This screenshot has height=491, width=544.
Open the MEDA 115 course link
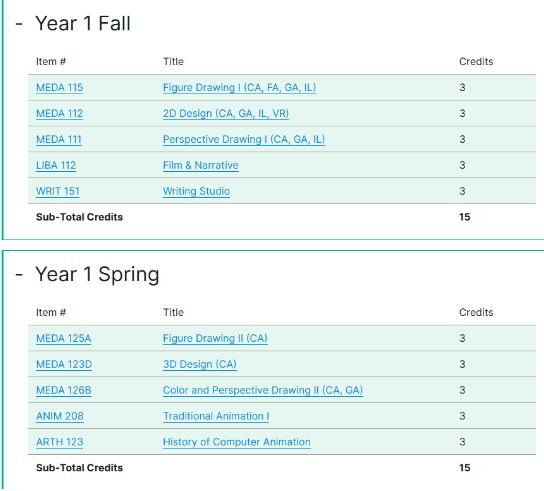click(59, 87)
